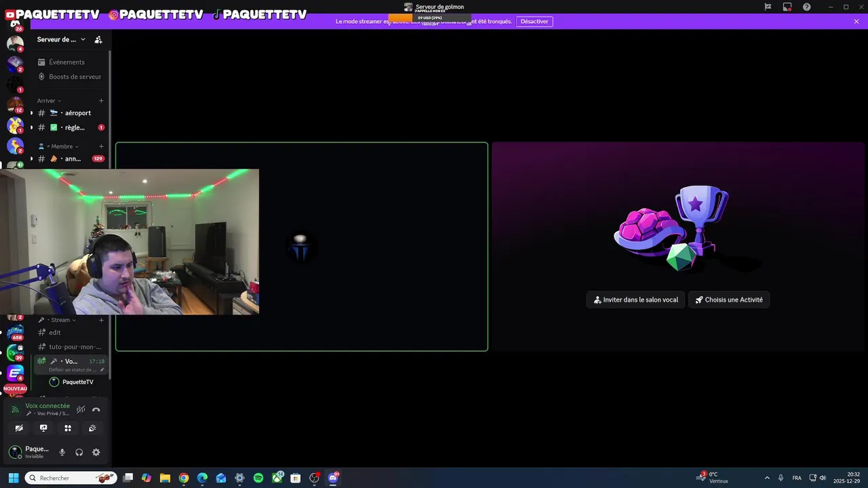Share your screen from the voice panel
The width and height of the screenshot is (868, 488).
point(43,428)
